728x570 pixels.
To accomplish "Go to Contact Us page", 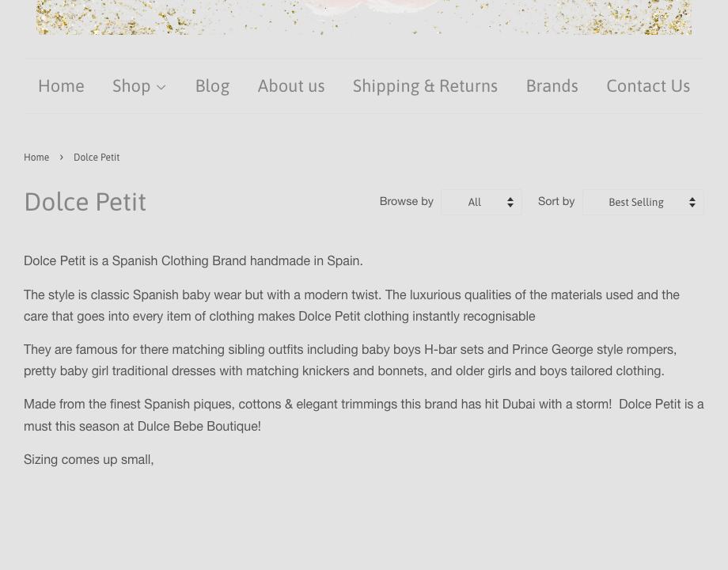I will click(648, 86).
